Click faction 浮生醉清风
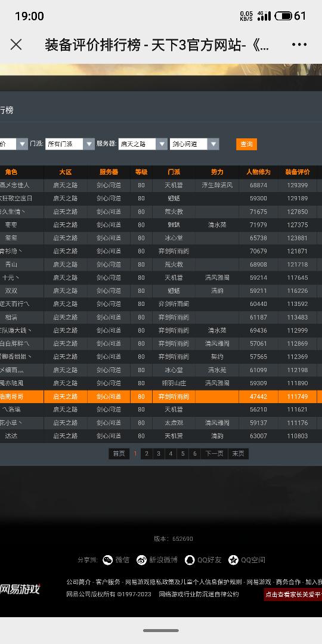Image resolution: width=322 pixels, height=644 pixels. coord(217,185)
